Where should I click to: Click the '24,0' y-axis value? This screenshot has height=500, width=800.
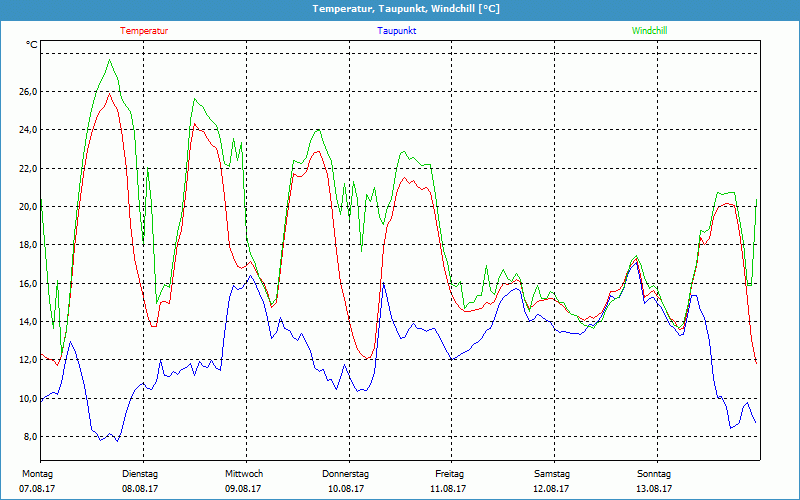tap(28, 130)
